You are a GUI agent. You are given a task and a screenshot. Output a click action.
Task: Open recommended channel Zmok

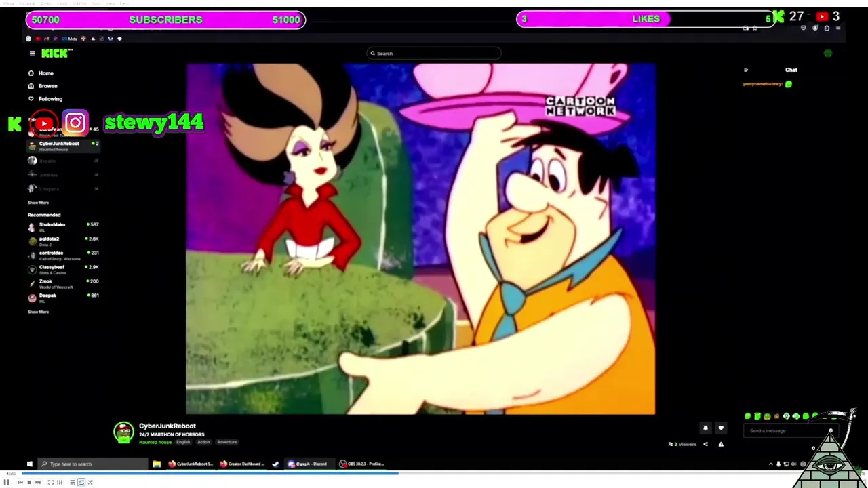(63, 283)
